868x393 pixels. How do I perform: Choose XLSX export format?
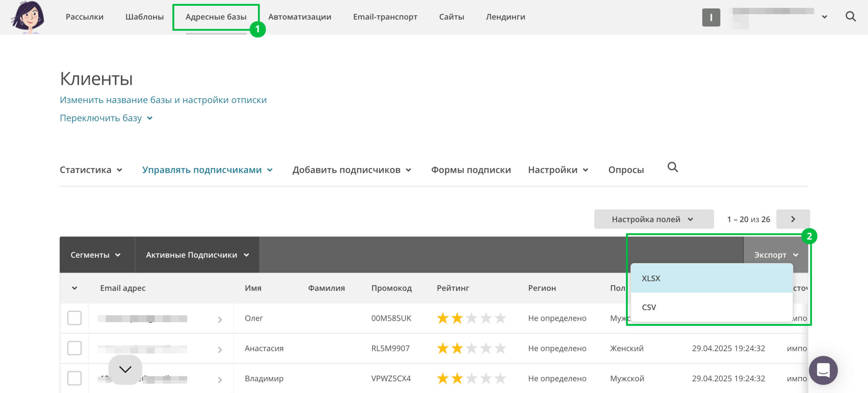712,278
